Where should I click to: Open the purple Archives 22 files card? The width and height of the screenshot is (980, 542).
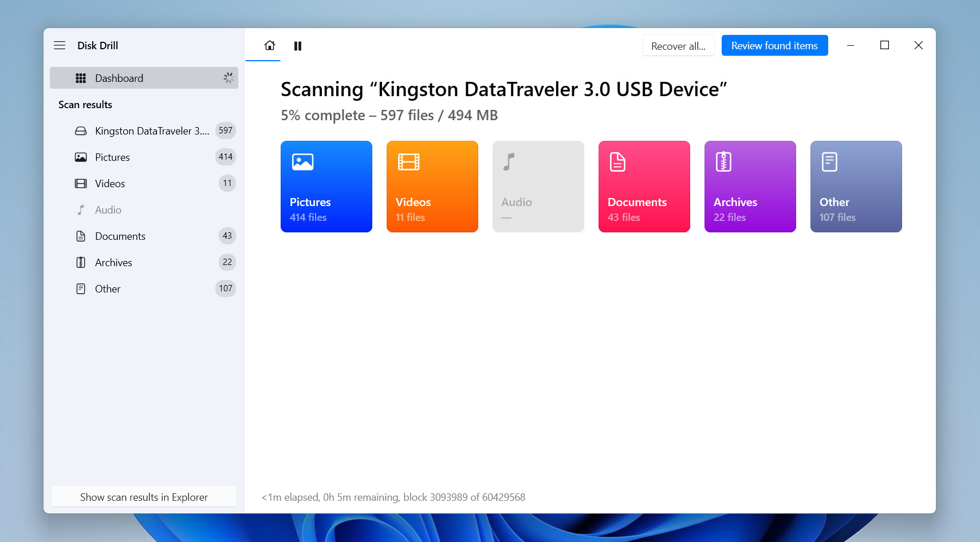[750, 187]
